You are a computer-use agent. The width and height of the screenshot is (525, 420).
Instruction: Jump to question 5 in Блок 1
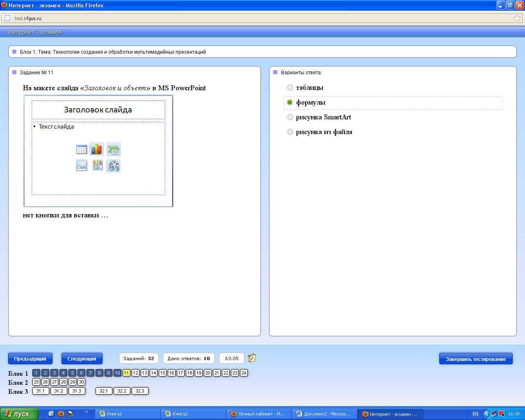click(x=72, y=373)
